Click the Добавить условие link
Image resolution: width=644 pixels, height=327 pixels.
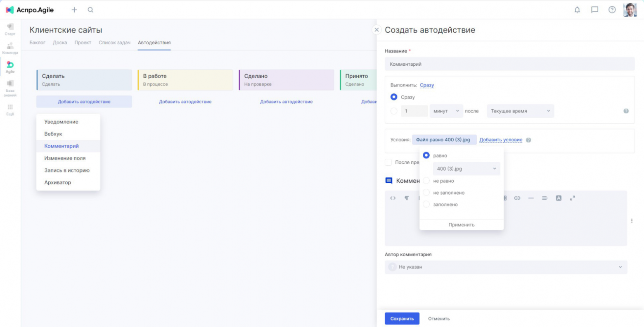501,140
